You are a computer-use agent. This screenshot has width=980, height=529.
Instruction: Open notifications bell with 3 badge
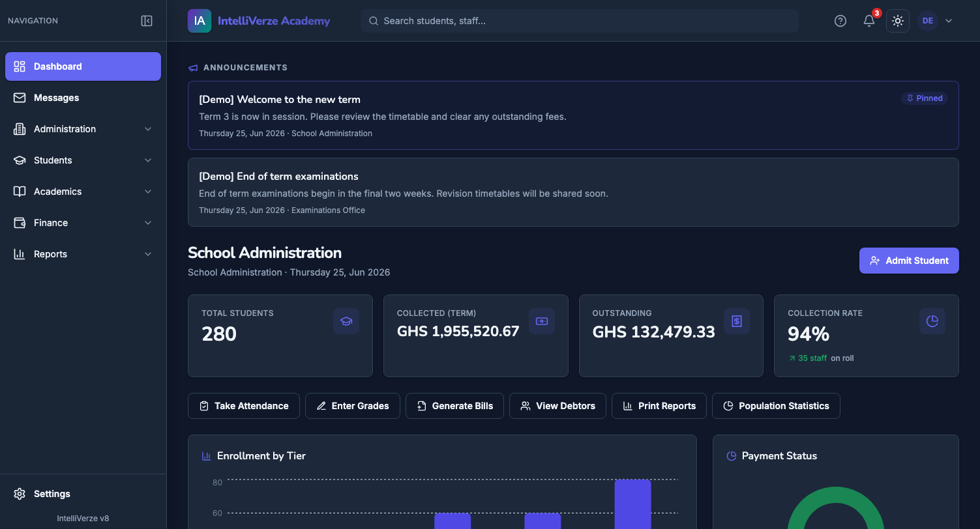pos(869,21)
